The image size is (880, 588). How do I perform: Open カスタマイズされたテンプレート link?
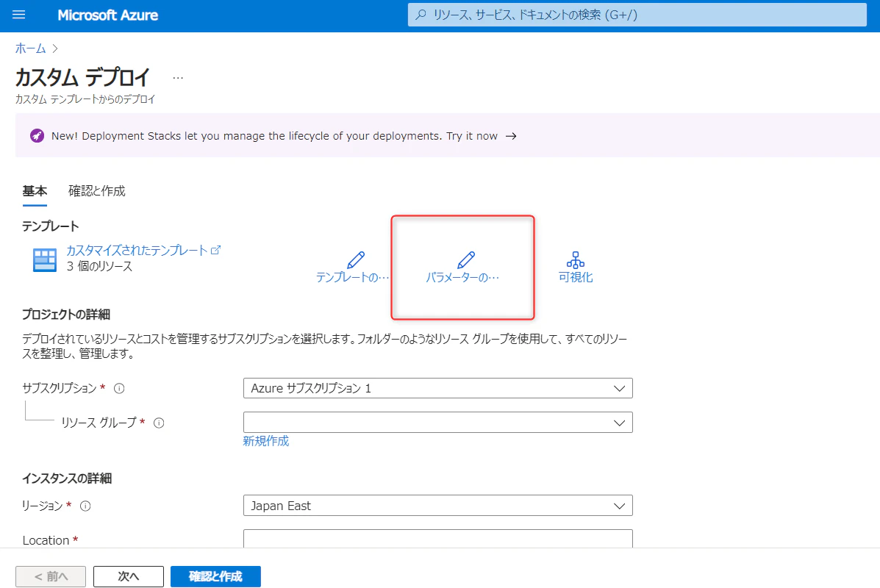(x=137, y=250)
